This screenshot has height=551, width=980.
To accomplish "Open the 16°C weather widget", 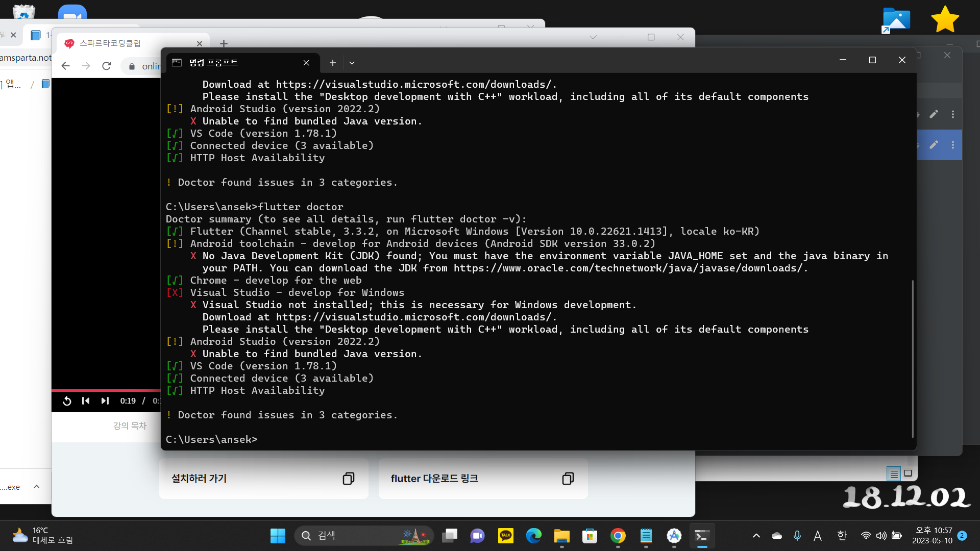I will (x=43, y=536).
